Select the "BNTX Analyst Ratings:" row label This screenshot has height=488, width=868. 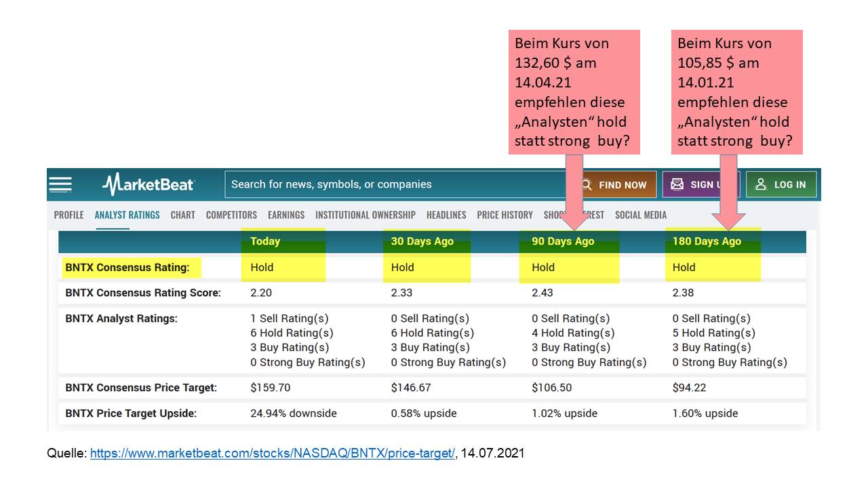121,319
